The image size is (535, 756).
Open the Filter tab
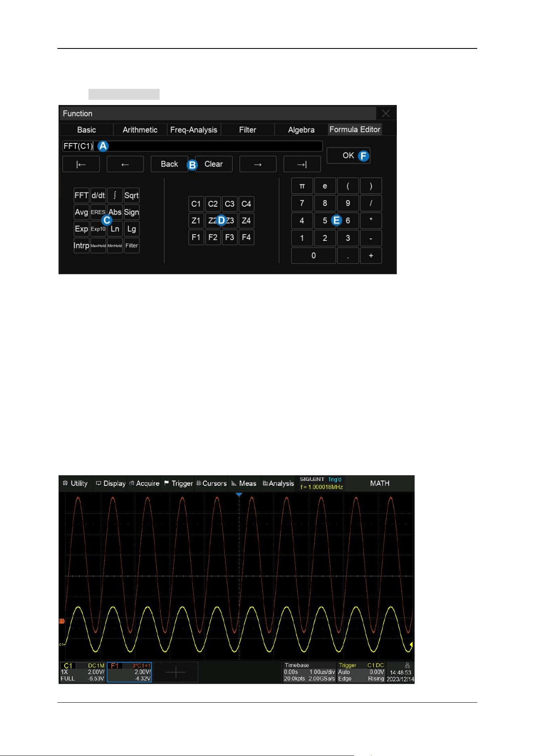[x=247, y=130]
